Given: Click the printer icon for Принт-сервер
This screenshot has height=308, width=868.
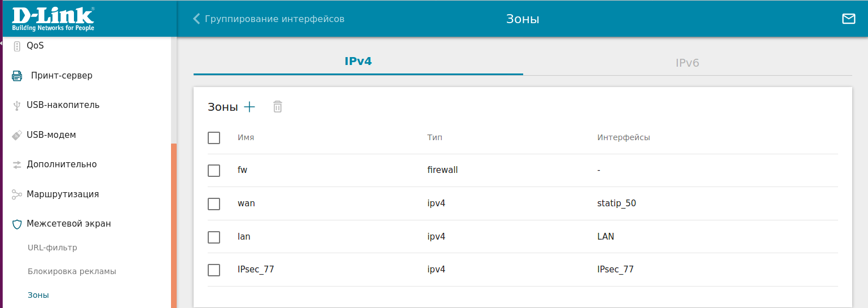Looking at the screenshot, I should (x=17, y=76).
